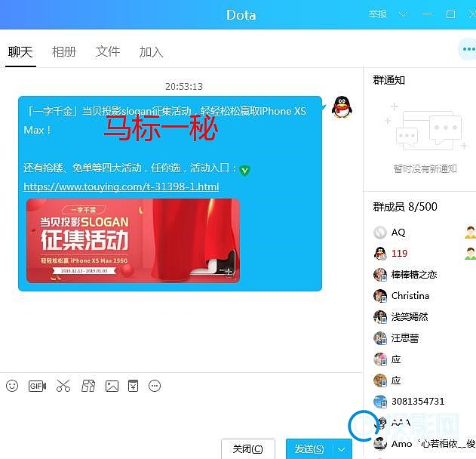Select member name 汪思蕾
This screenshot has width=476, height=459.
pyautogui.click(x=405, y=338)
